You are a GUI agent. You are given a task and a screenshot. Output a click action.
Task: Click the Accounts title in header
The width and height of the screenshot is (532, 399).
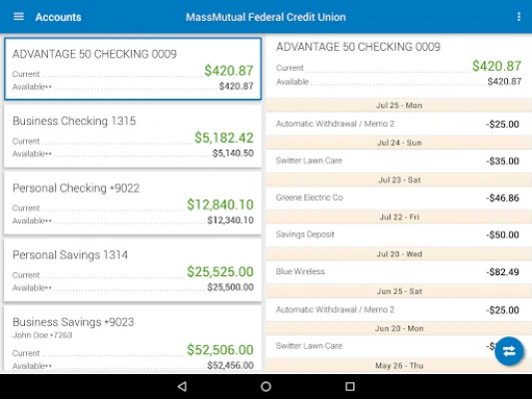[x=58, y=17]
